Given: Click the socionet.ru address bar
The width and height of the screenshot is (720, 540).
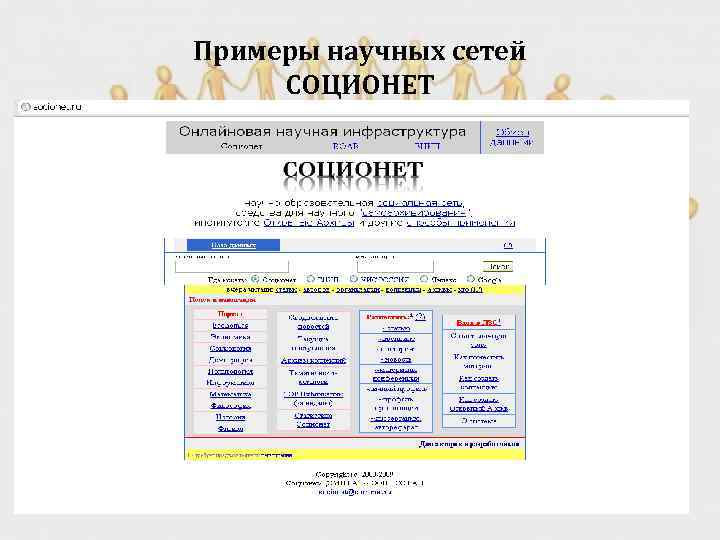Looking at the screenshot, I should click(352, 107).
